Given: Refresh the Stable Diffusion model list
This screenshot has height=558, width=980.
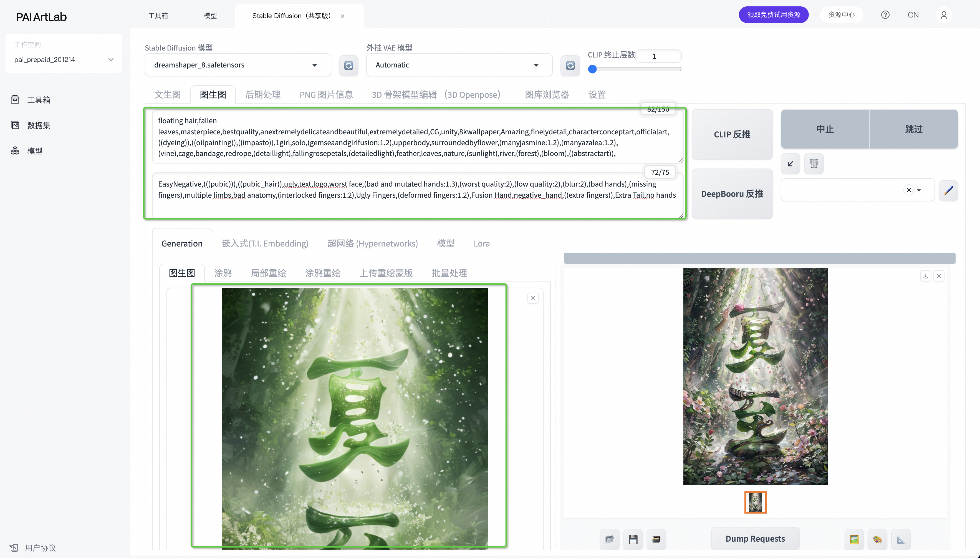Looking at the screenshot, I should click(348, 66).
